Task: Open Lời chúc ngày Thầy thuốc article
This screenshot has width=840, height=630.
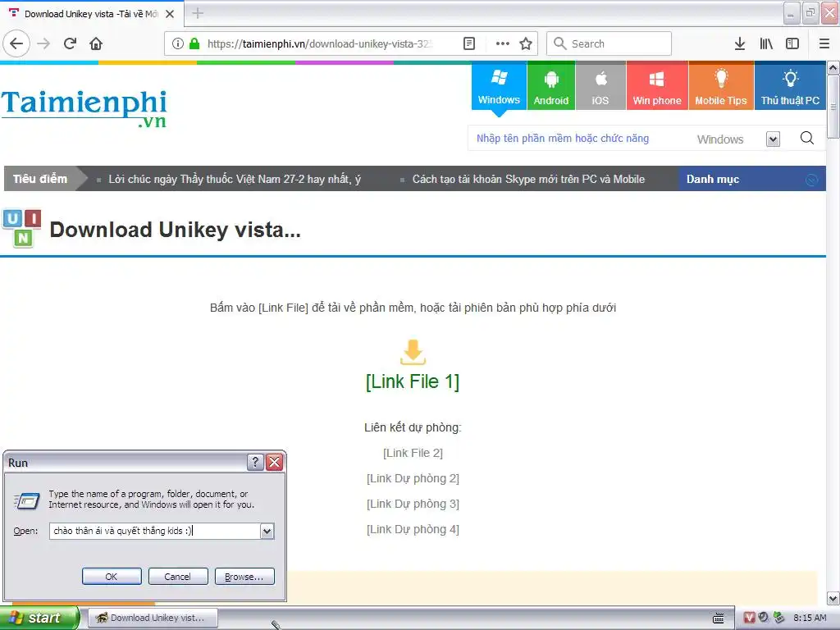Action: click(235, 179)
